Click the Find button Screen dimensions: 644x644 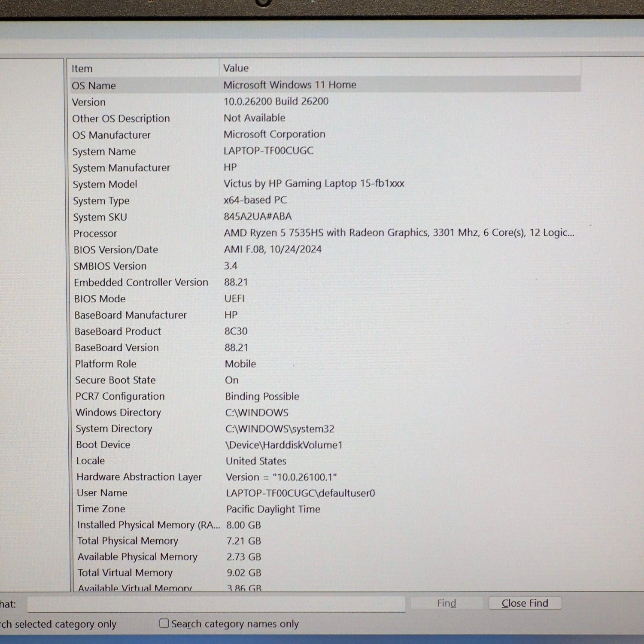(447, 603)
